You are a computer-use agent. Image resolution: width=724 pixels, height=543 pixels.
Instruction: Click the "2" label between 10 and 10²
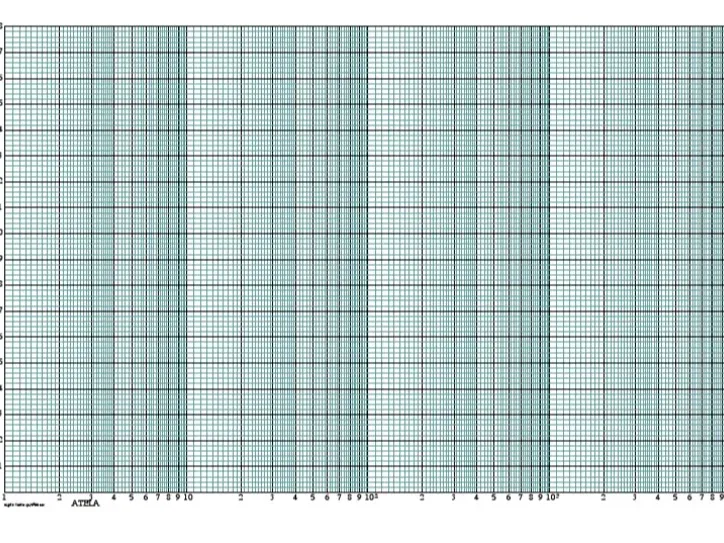[241, 497]
